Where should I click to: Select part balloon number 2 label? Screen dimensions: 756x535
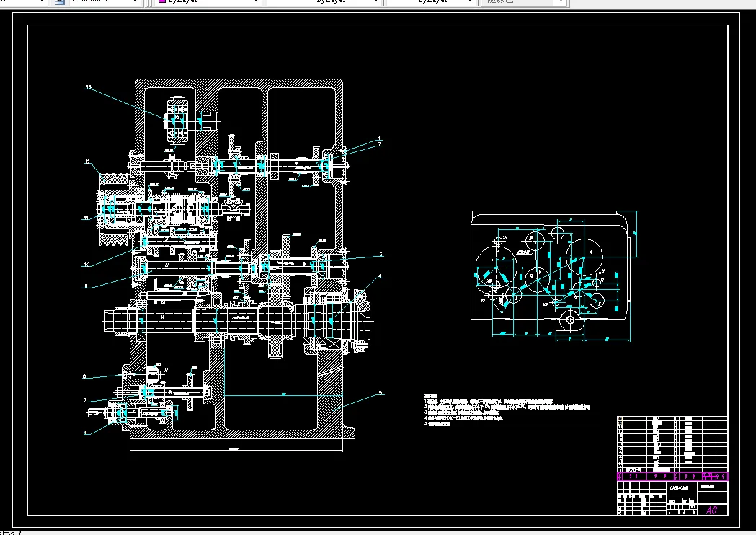point(380,143)
